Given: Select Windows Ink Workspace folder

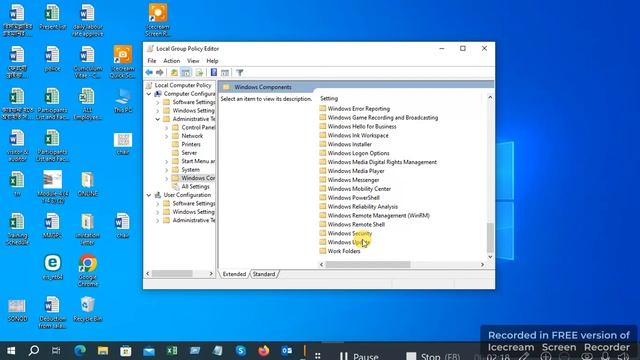Looking at the screenshot, I should (x=358, y=136).
